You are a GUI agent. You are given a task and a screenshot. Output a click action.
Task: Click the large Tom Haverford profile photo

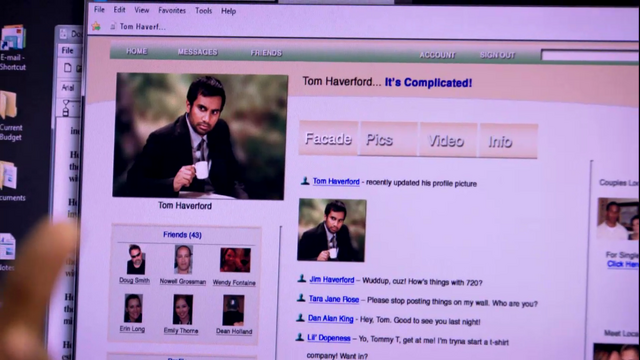(200, 136)
